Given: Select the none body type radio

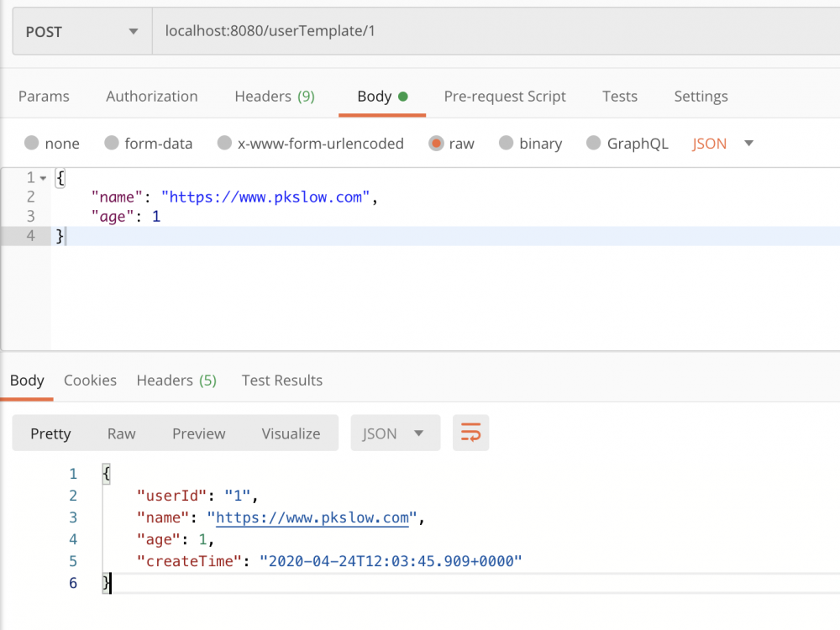Looking at the screenshot, I should click(x=32, y=144).
